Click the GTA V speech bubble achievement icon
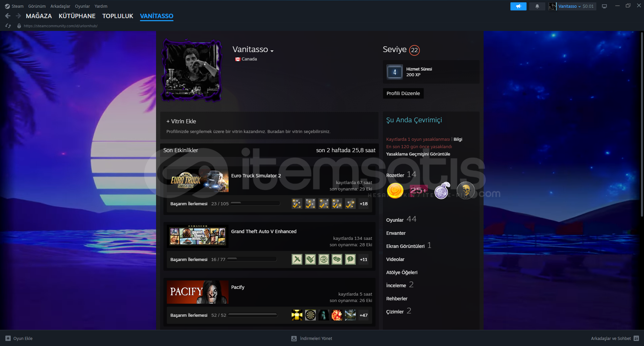644x346 pixels. click(x=350, y=259)
